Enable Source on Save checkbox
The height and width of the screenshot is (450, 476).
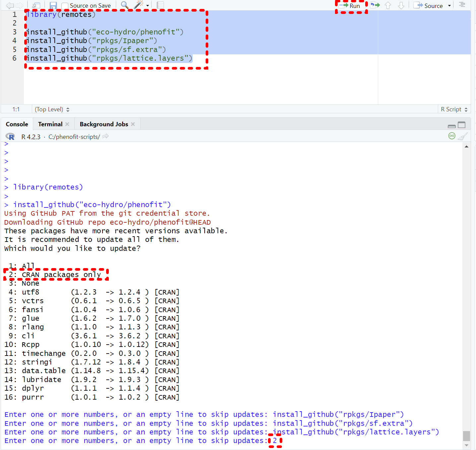[x=65, y=6]
